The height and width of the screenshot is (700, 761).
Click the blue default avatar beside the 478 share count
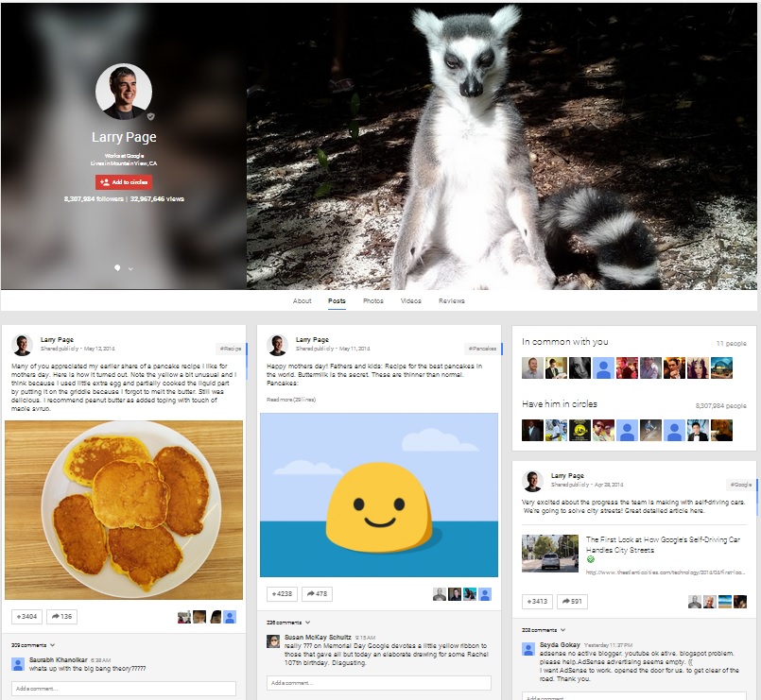[485, 594]
